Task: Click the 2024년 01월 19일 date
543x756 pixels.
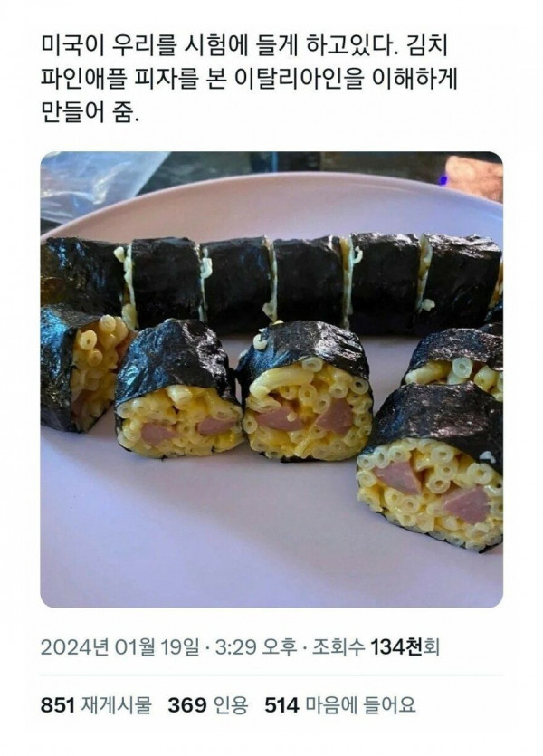Action: coord(120,647)
